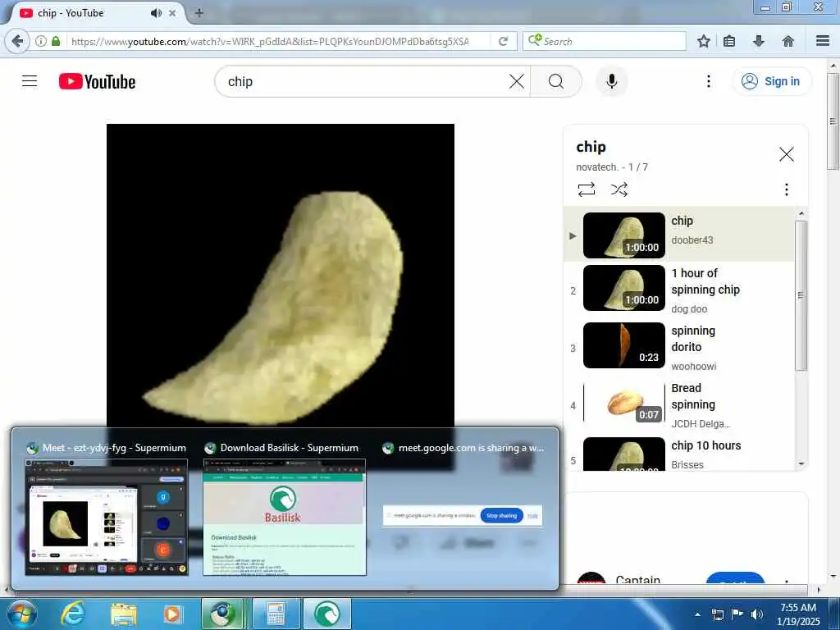This screenshot has width=840, height=630.
Task: Open the Calculator taskbar icon
Action: pyautogui.click(x=276, y=614)
